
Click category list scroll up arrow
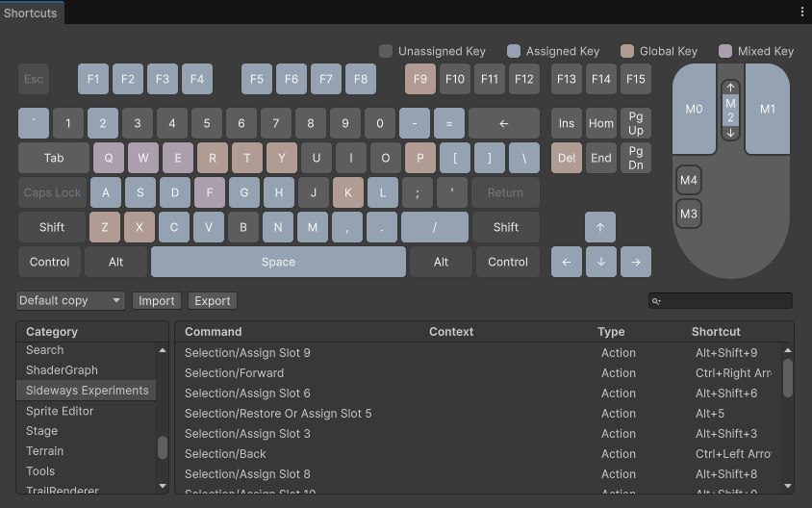coord(163,350)
